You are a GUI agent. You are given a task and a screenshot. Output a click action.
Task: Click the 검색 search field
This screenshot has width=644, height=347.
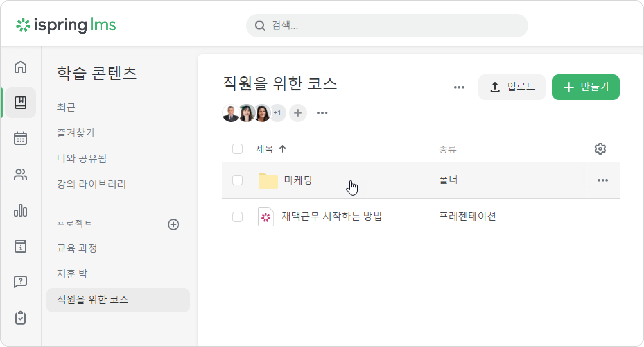(387, 25)
